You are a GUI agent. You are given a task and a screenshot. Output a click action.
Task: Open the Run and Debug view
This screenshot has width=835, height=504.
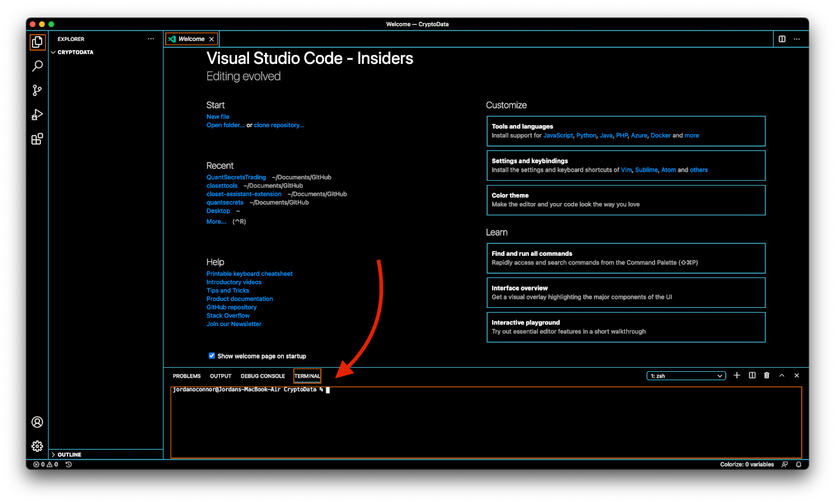38,115
